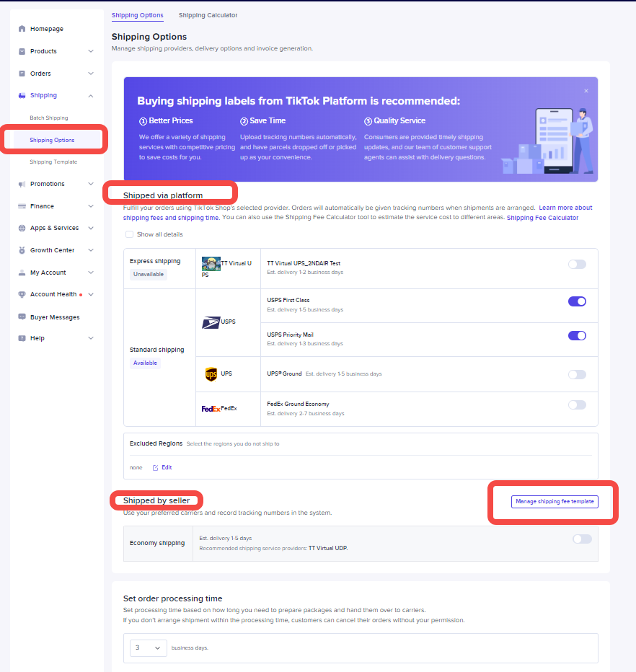636x672 pixels.
Task: Click the Homepage house icon
Action: (22, 29)
